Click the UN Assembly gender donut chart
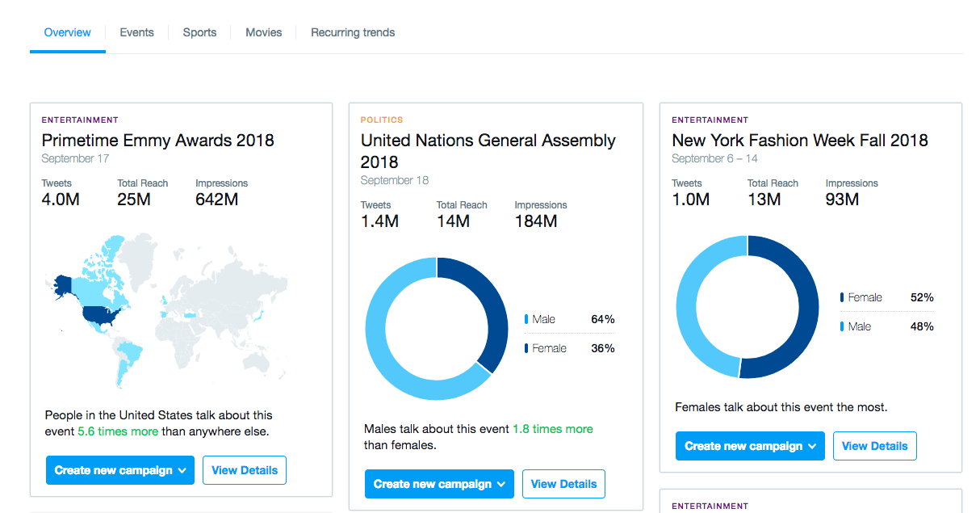This screenshot has height=513, width=980. tap(437, 329)
